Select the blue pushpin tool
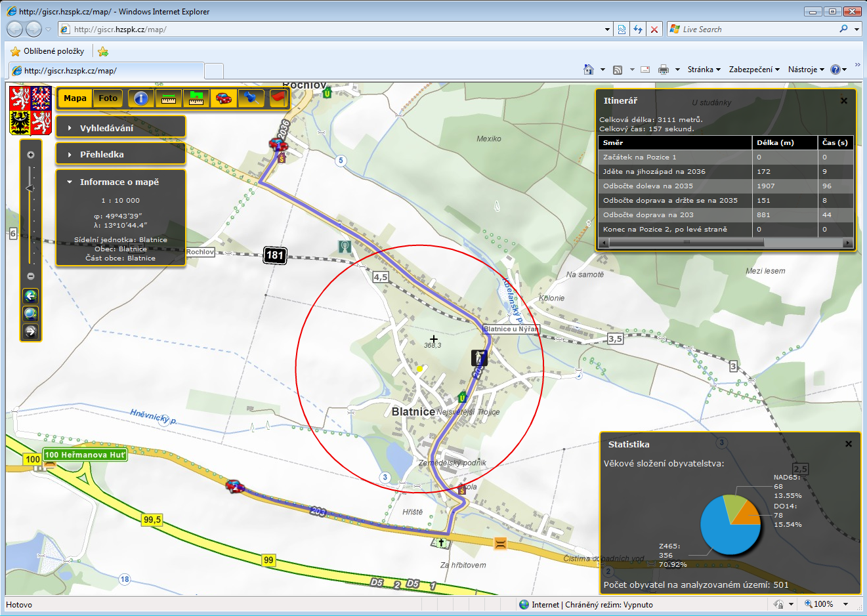The height and width of the screenshot is (616, 867). tap(251, 98)
